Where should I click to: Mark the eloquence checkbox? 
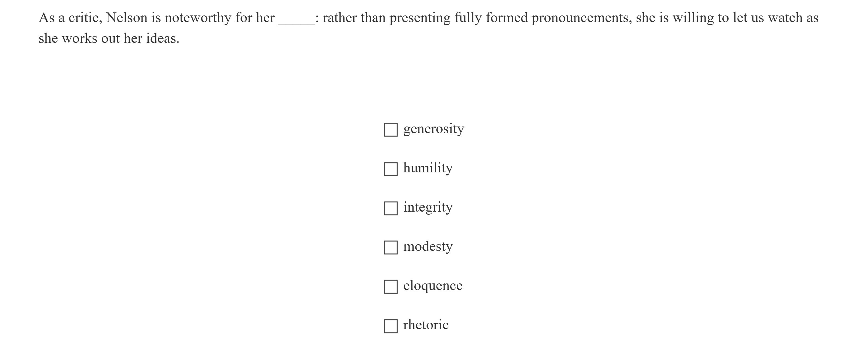click(391, 287)
